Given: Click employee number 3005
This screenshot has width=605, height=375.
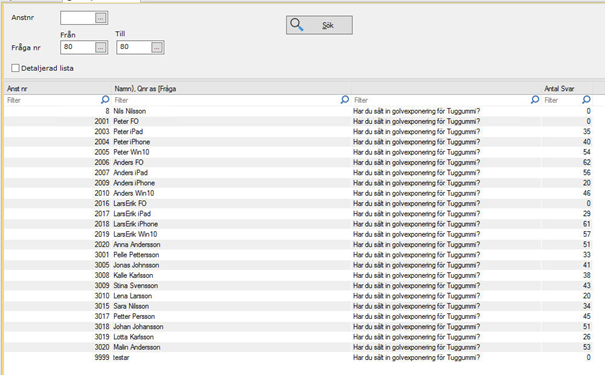Looking at the screenshot, I should tap(102, 265).
